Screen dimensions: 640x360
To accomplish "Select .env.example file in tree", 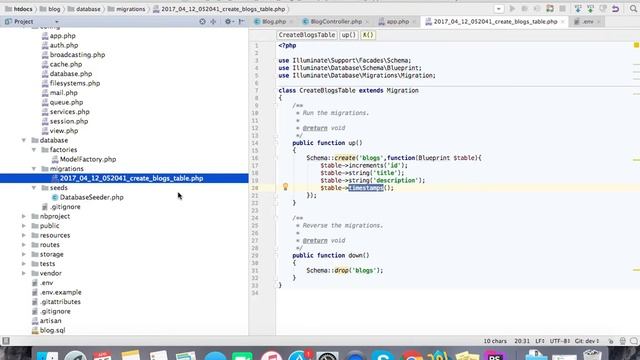I will point(56,292).
